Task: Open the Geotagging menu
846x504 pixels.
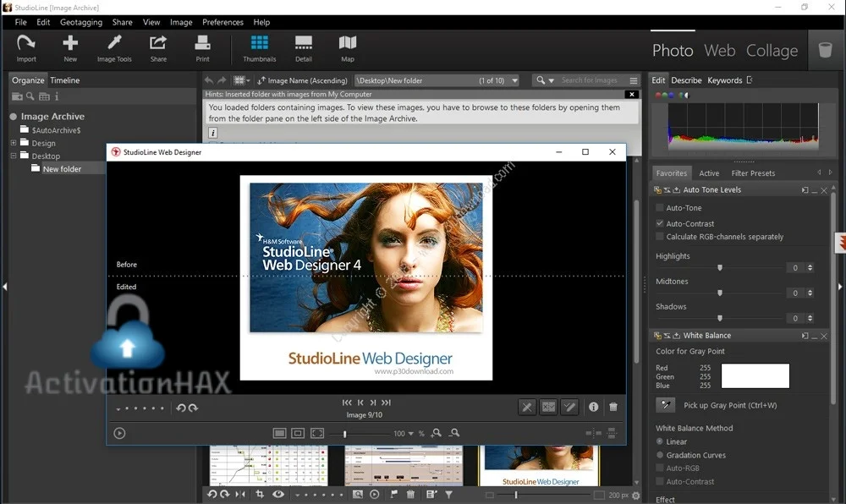Action: click(81, 22)
